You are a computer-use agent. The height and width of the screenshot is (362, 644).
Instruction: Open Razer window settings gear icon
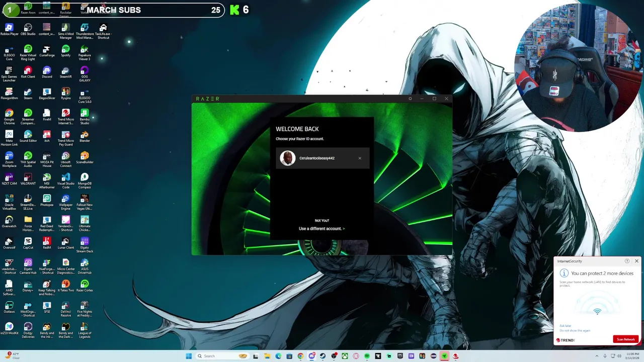coord(410,99)
